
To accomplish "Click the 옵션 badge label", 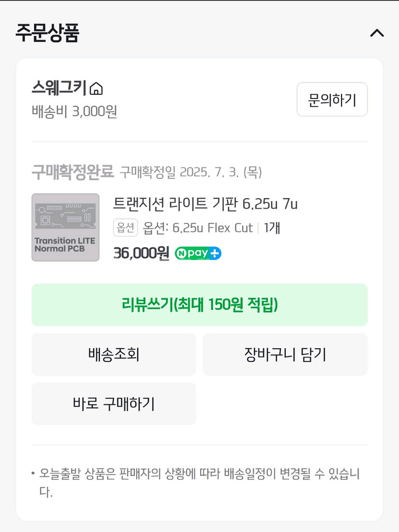I will click(x=126, y=227).
